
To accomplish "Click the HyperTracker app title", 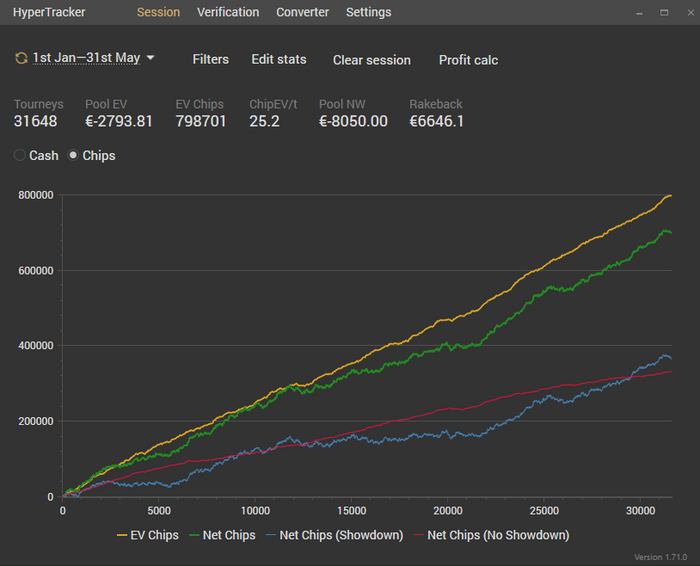I will tap(49, 12).
